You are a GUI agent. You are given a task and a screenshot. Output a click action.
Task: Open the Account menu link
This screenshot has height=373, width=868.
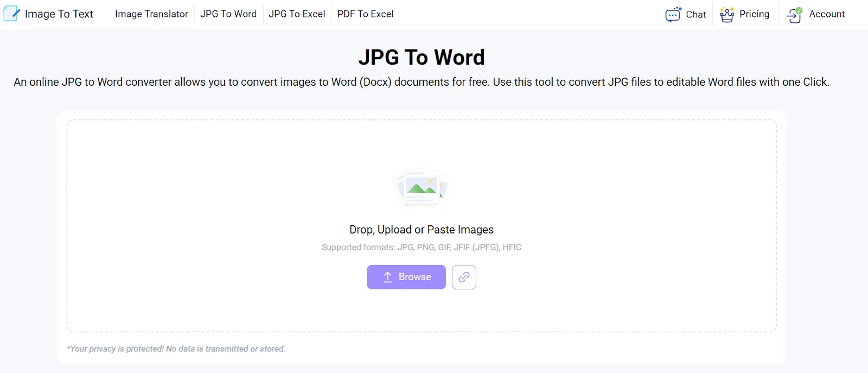[827, 14]
